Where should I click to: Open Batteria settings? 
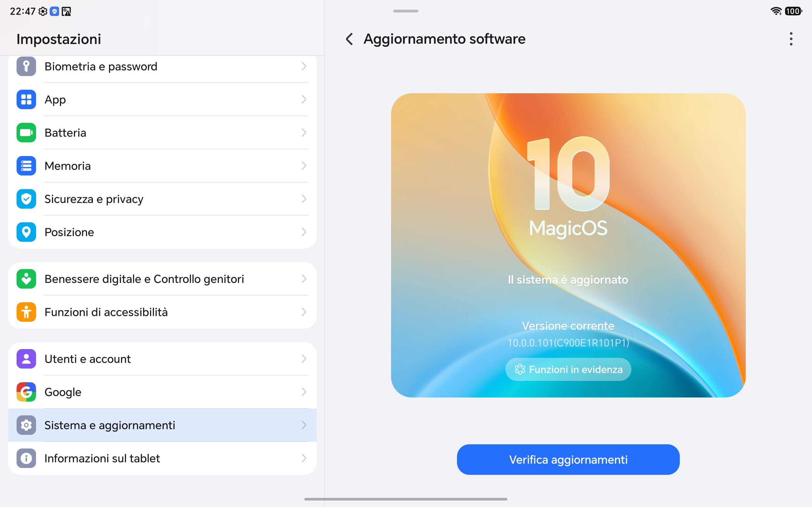[162, 133]
